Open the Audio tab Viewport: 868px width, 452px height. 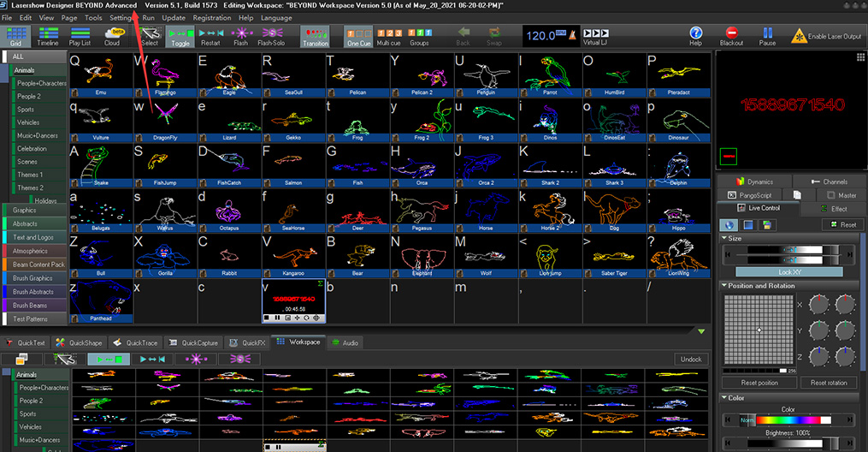[345, 342]
